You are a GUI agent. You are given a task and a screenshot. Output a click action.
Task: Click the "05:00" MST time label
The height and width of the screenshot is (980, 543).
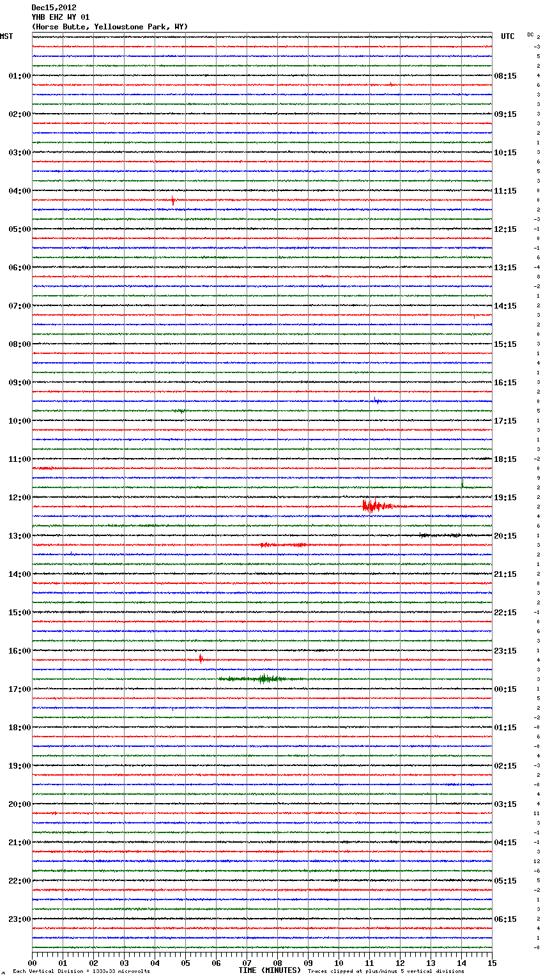pyautogui.click(x=20, y=229)
